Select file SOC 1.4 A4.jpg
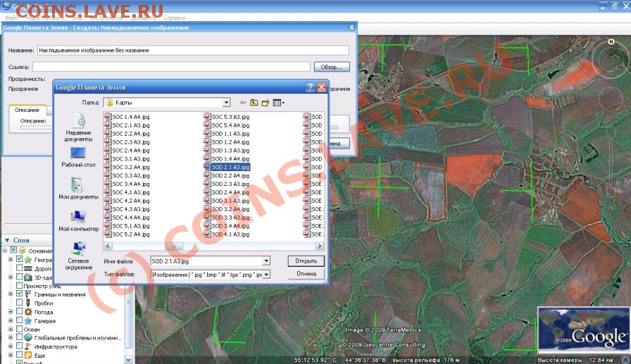 tap(127, 117)
